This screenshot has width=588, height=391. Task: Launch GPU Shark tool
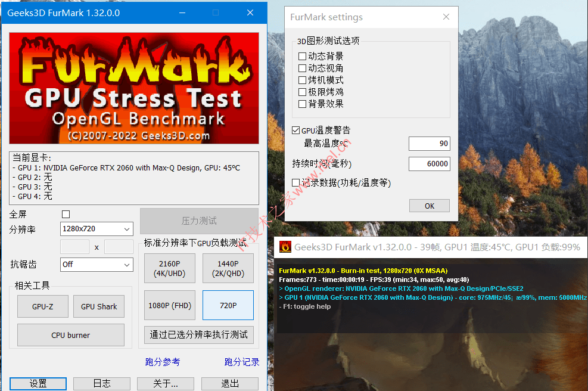coord(99,306)
